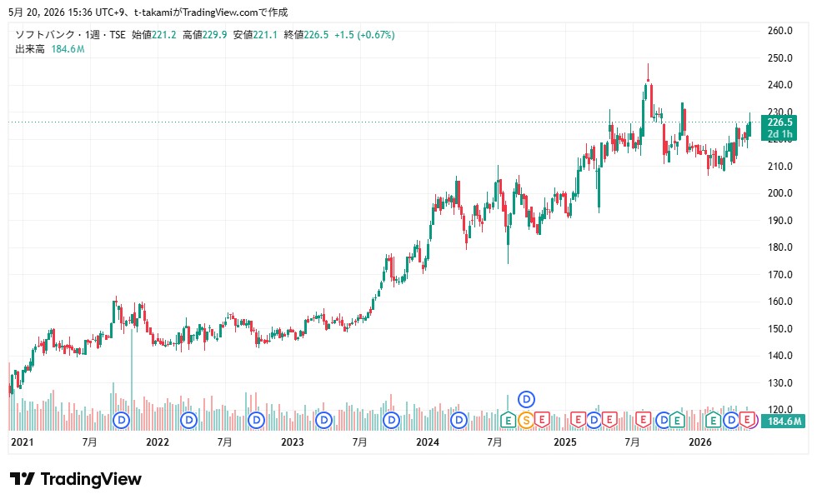Image resolution: width=817 pixels, height=504 pixels.
Task: Click the +1.5 (+0.67%) change value
Action: point(365,35)
